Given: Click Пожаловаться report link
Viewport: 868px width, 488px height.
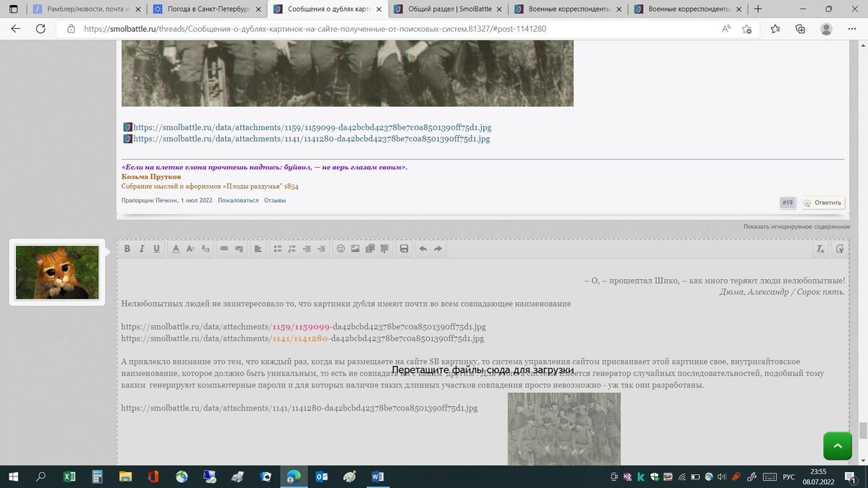Looking at the screenshot, I should tap(238, 200).
